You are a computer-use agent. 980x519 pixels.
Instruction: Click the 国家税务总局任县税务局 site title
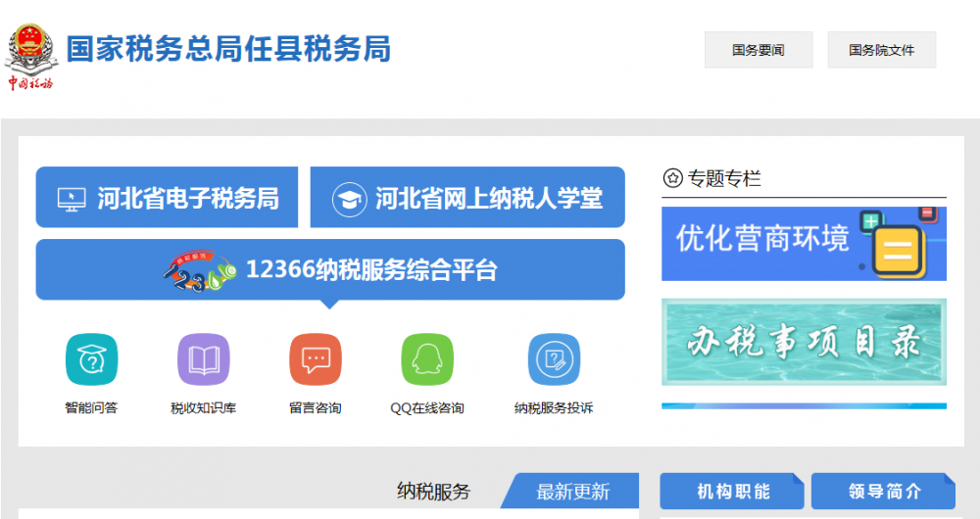click(x=228, y=49)
